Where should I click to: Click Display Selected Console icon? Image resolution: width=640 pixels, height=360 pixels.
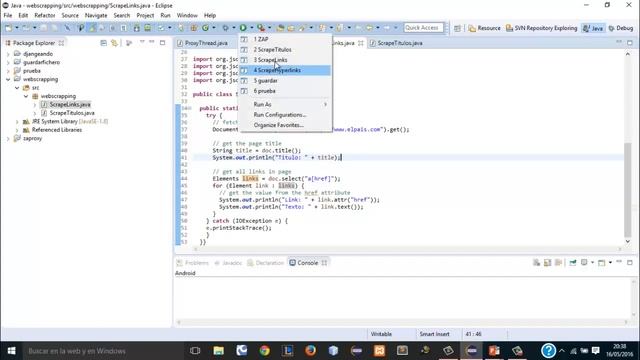(x=584, y=262)
